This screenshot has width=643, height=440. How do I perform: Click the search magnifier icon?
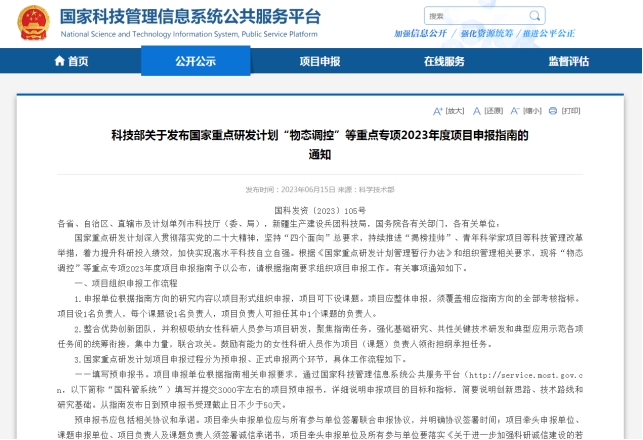pyautogui.click(x=536, y=16)
